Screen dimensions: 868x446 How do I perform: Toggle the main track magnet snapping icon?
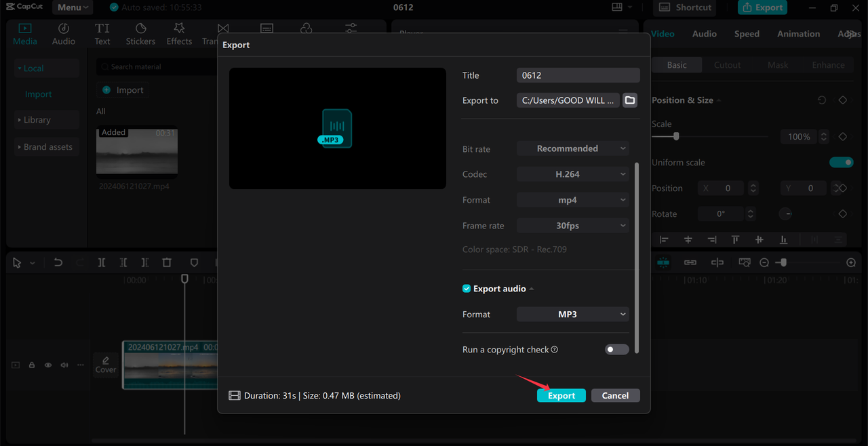[x=663, y=262]
